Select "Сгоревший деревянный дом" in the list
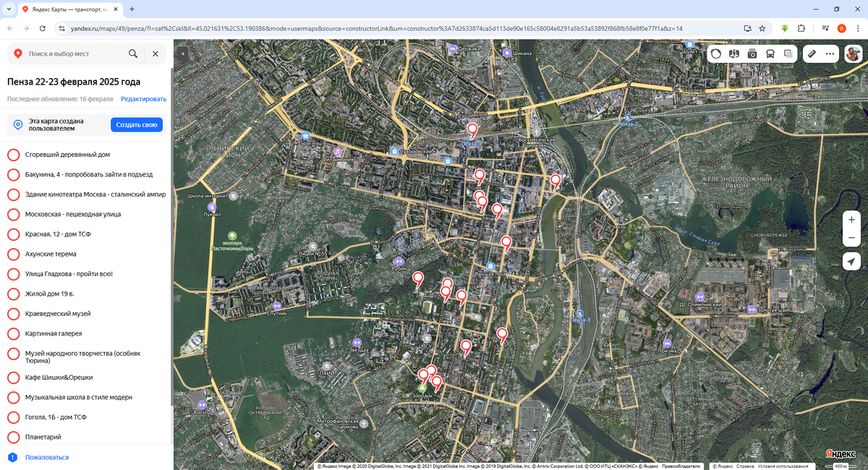The image size is (868, 470). [87, 155]
